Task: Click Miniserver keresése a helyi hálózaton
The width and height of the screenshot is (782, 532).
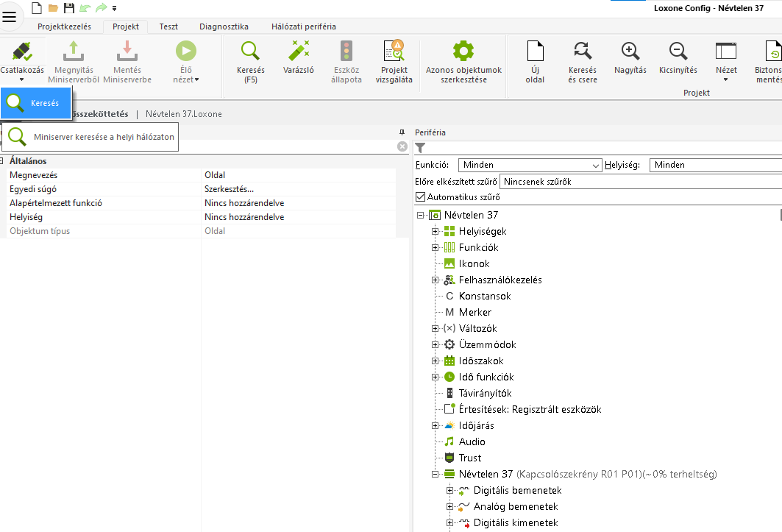Action: (x=90, y=137)
